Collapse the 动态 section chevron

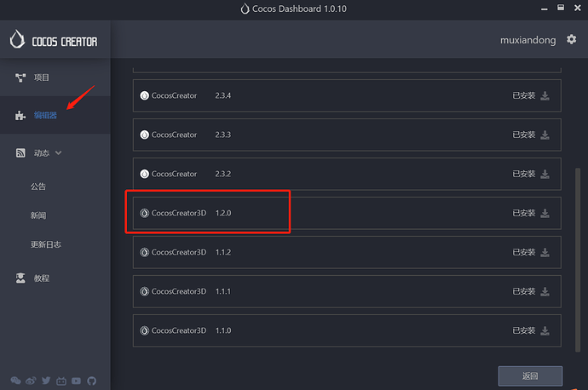(x=59, y=153)
